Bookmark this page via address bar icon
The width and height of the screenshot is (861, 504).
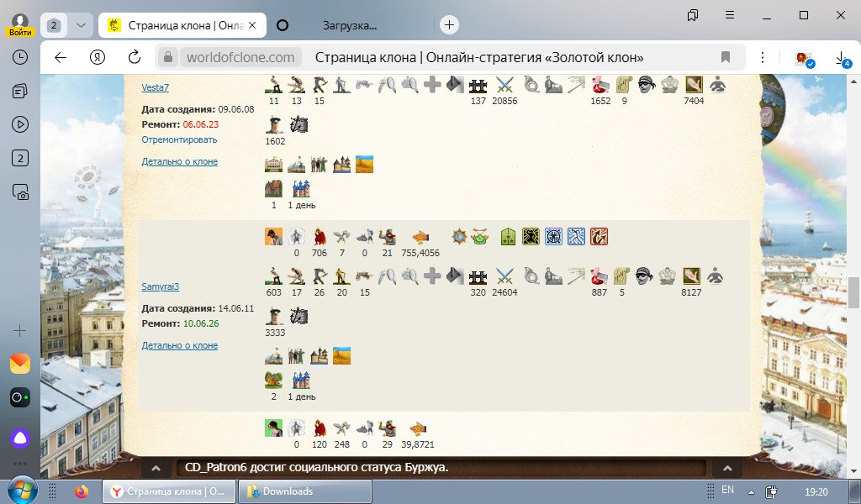click(725, 57)
